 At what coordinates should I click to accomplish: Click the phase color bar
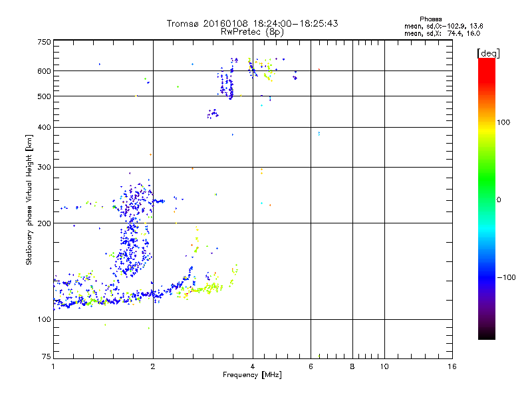point(487,198)
